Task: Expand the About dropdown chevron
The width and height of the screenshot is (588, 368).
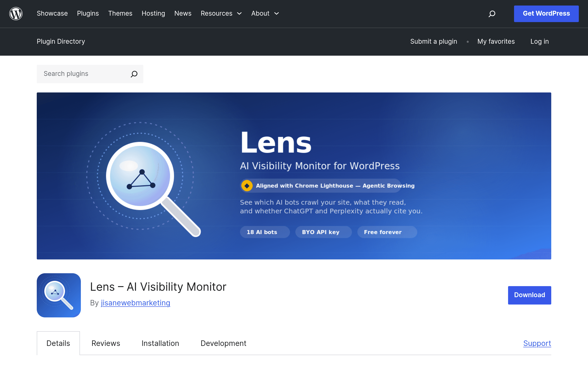Action: [277, 14]
